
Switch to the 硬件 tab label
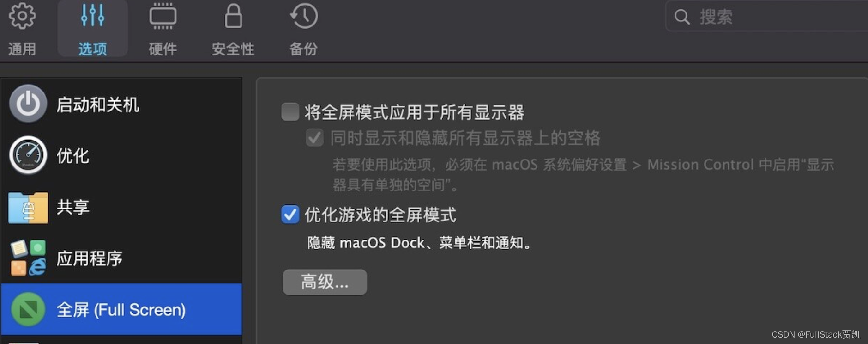[163, 49]
